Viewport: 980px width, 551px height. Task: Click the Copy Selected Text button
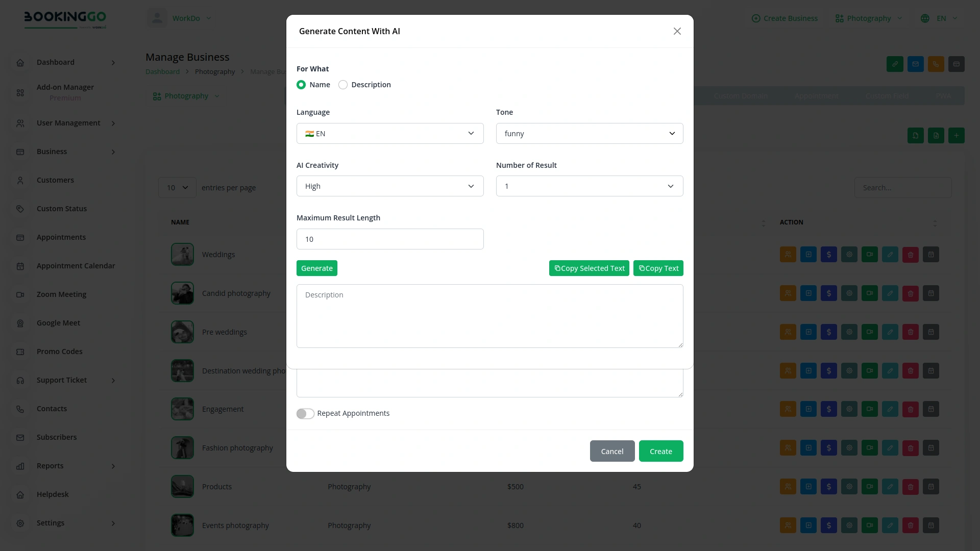[589, 268]
